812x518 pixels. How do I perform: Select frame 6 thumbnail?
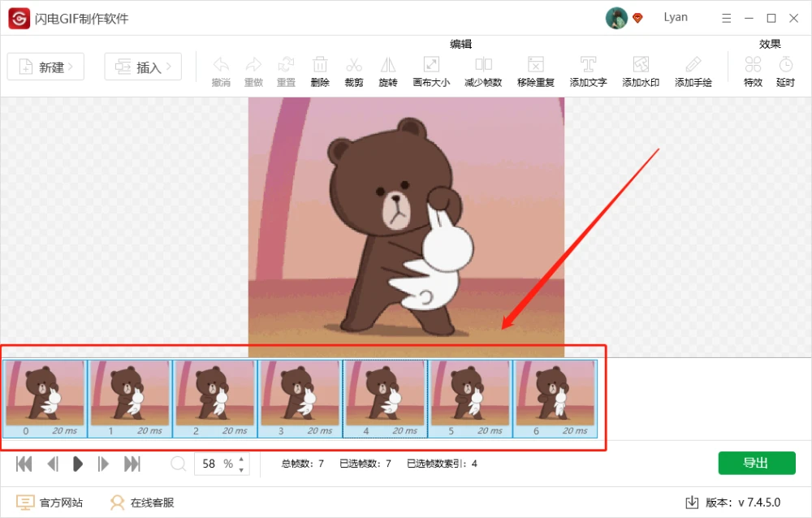coord(555,399)
